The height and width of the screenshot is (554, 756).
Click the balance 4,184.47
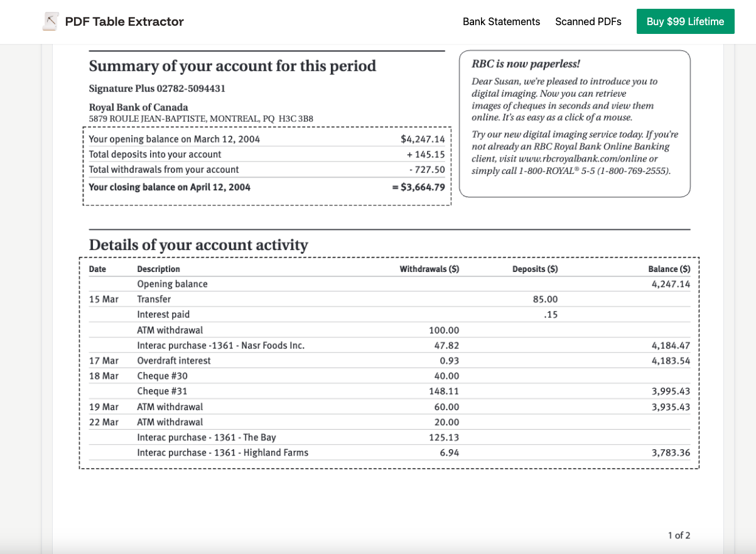[671, 345]
